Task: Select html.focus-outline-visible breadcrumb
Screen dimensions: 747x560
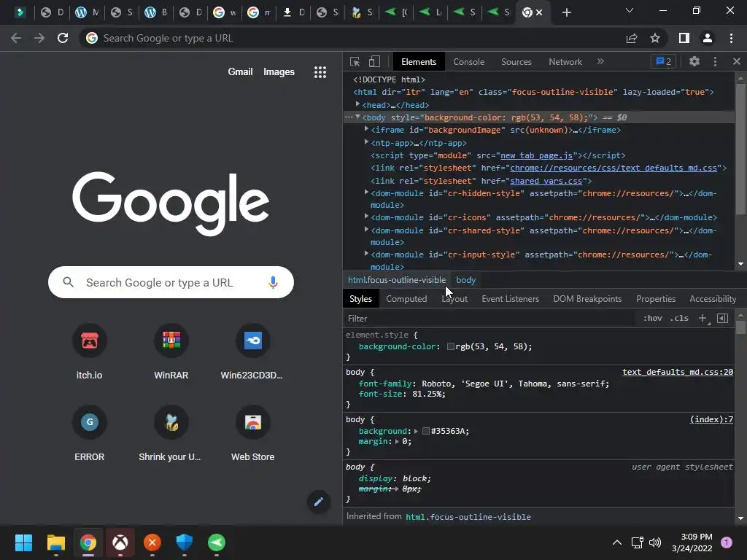Action: click(396, 280)
